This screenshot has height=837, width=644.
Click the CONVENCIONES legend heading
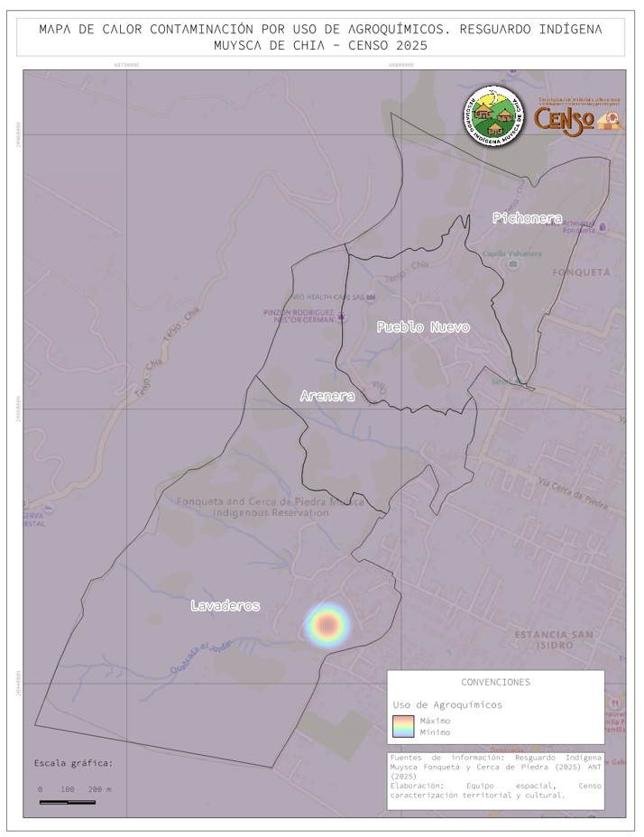[x=495, y=683]
